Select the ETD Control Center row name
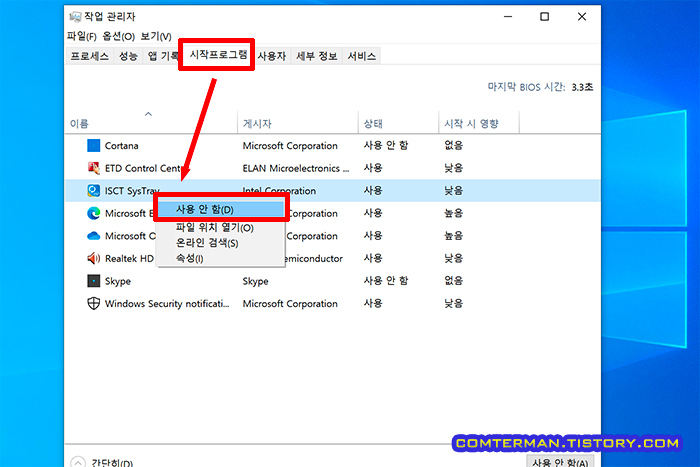 coord(143,168)
